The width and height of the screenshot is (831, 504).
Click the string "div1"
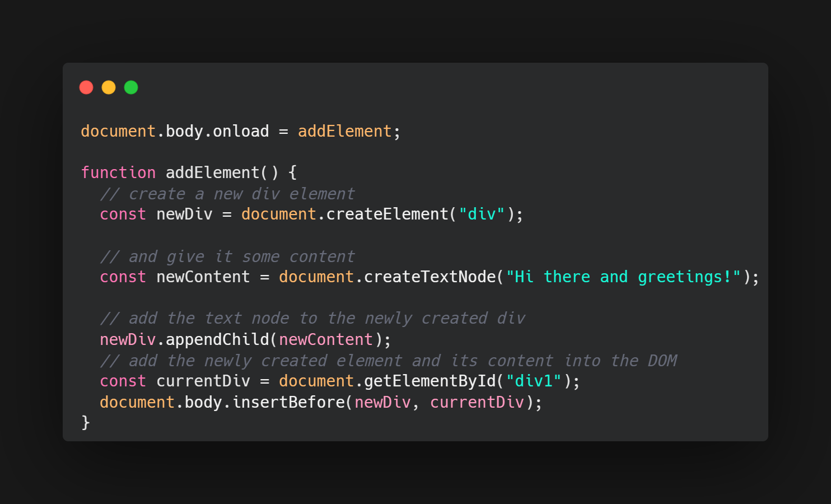click(x=534, y=381)
